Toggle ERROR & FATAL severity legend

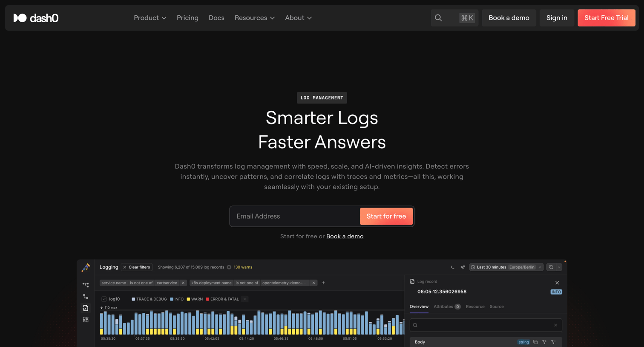coord(222,299)
